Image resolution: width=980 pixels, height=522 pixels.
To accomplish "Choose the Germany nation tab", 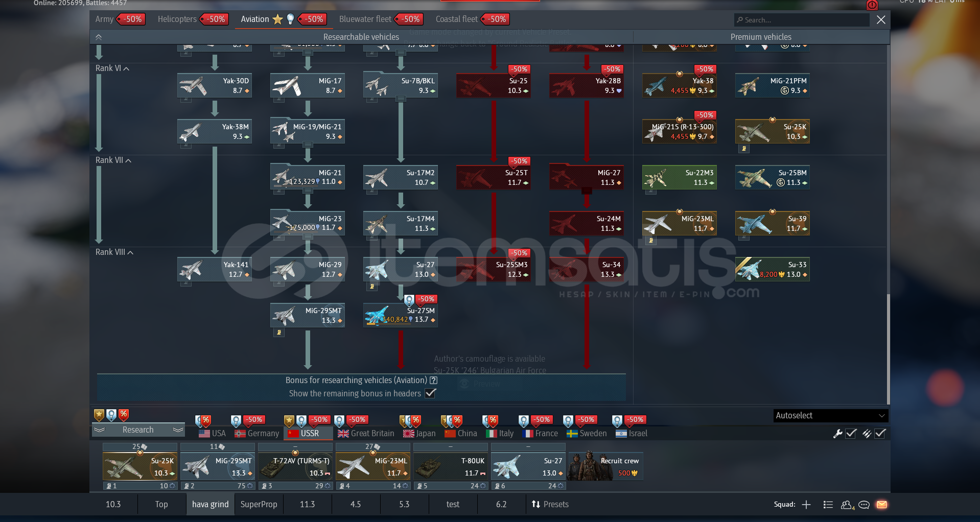I will coord(256,433).
